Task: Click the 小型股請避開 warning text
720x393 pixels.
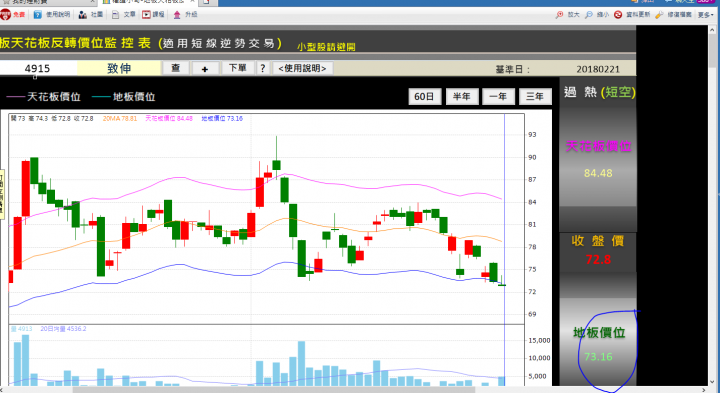Action: 326,47
